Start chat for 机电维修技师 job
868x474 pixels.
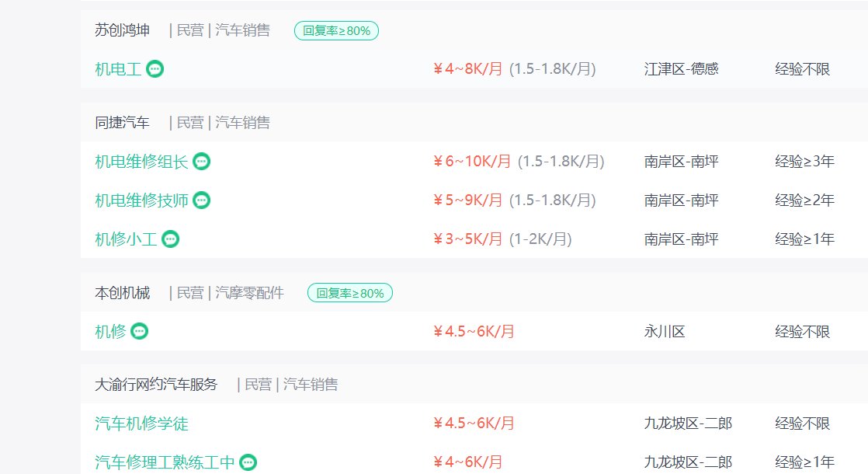202,200
